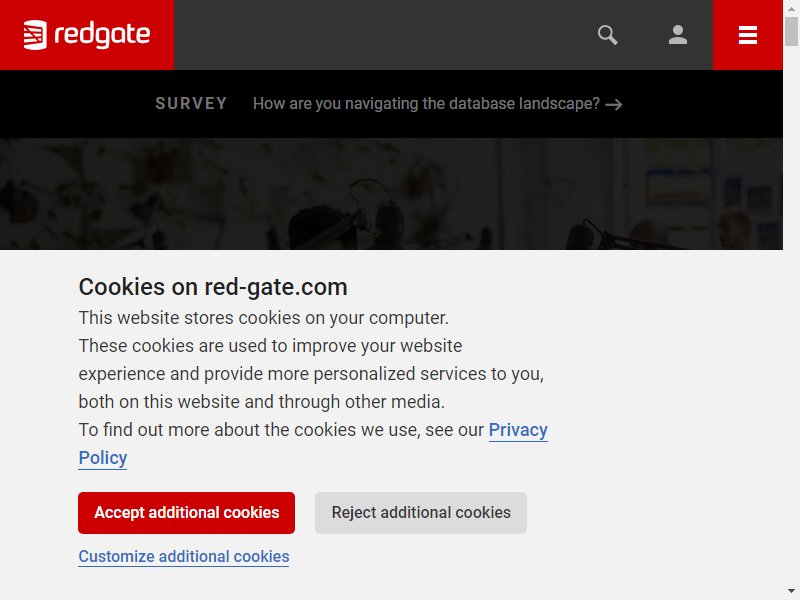This screenshot has height=600, width=800.
Task: Click the arrow icon after survey question
Action: click(x=614, y=105)
